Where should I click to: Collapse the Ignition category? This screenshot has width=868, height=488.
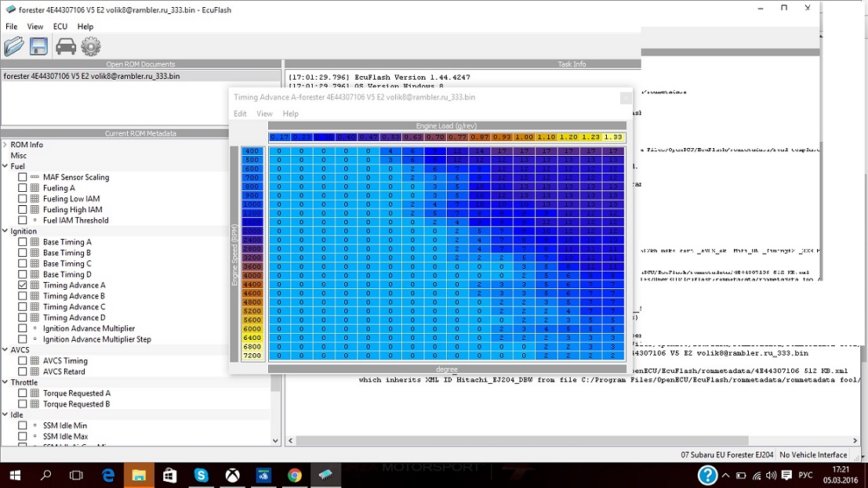point(5,231)
